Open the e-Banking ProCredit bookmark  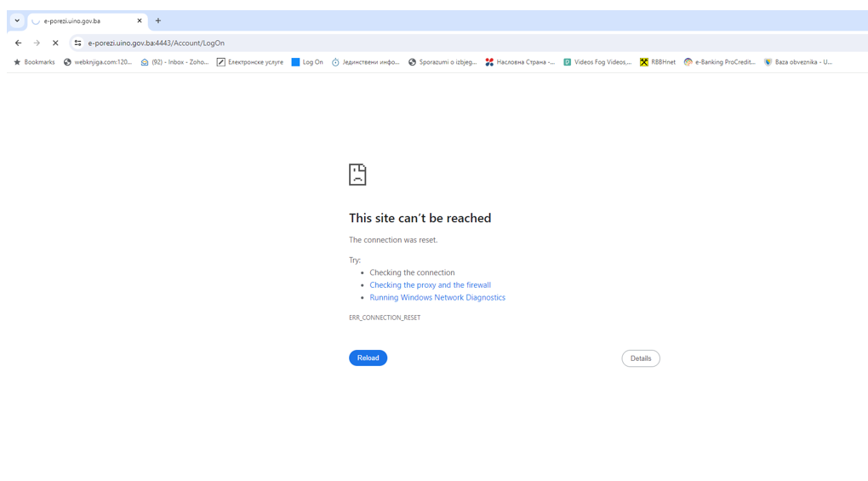(x=720, y=62)
